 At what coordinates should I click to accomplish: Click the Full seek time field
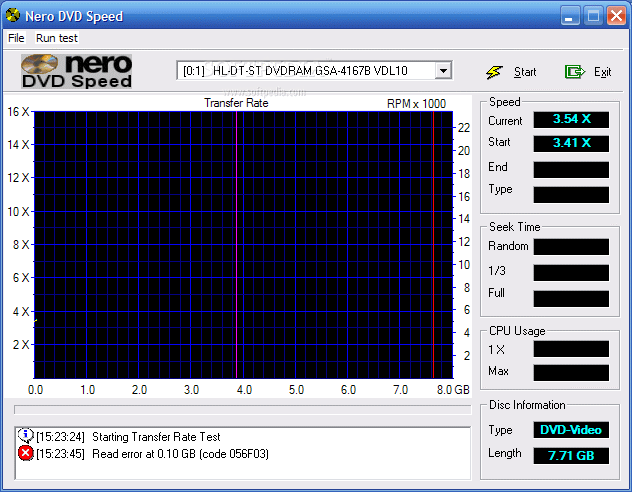[x=571, y=299]
